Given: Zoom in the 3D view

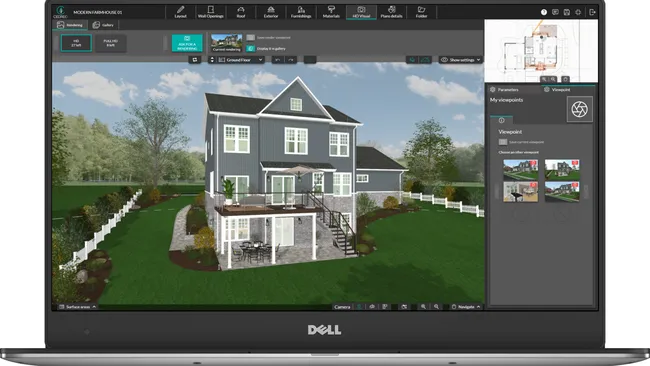Looking at the screenshot, I should tap(423, 307).
